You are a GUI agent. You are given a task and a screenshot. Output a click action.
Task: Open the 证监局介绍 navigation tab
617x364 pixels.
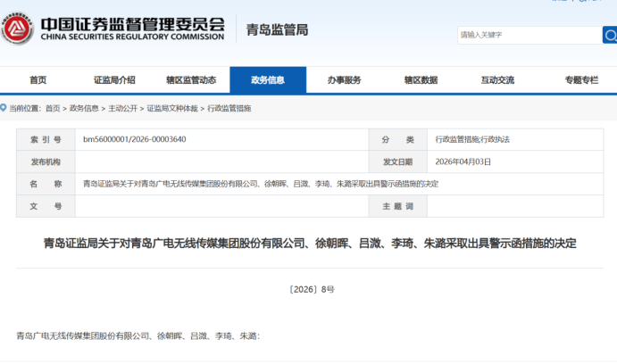pyautogui.click(x=114, y=80)
